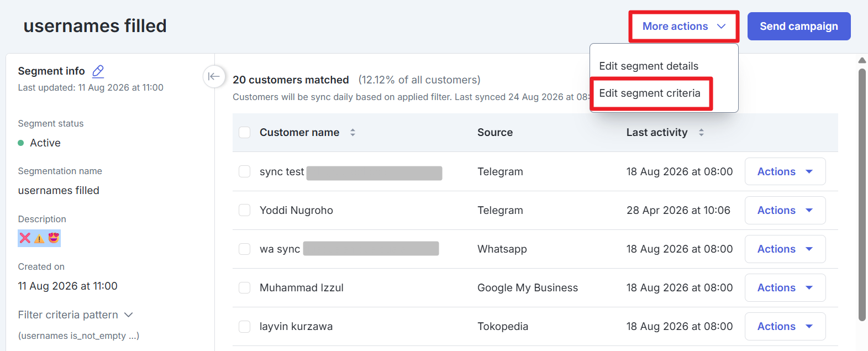Check the Muhammad Izzul row checkbox
Screen dimensions: 868x351
244,287
